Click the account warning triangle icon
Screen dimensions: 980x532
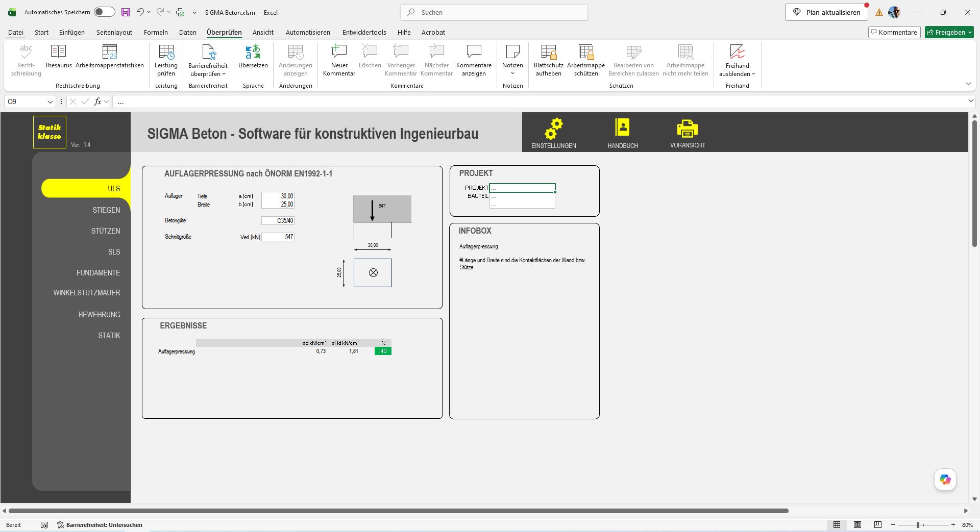(x=879, y=13)
